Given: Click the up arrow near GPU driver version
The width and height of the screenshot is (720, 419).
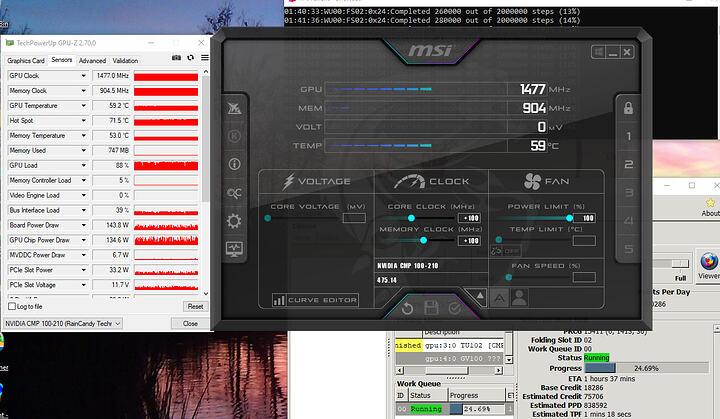Looking at the screenshot, I should coord(479,295).
